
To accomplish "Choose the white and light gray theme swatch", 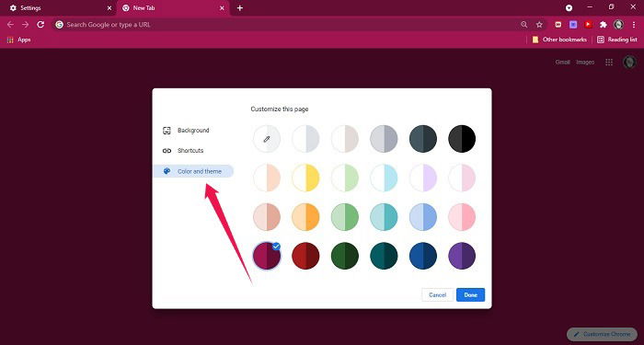I will [306, 139].
